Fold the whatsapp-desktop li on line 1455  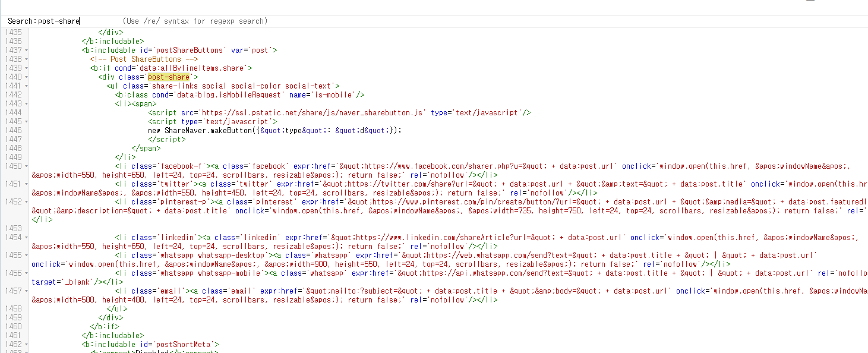[27, 255]
